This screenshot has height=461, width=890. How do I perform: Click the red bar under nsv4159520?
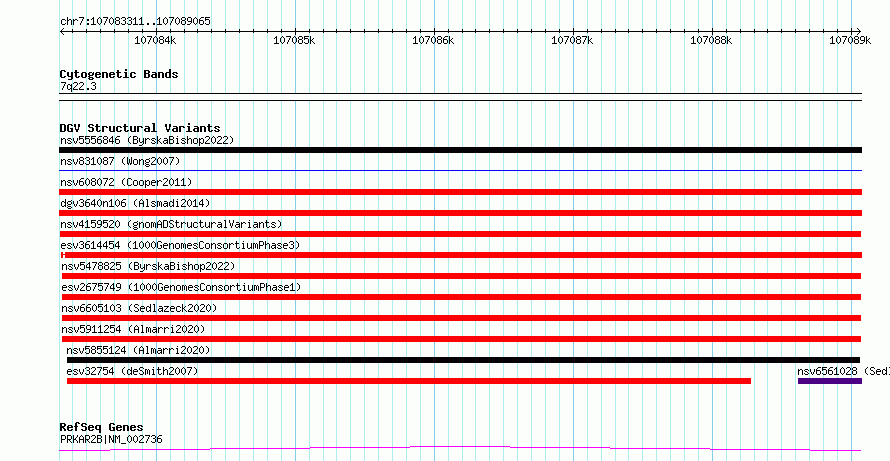tap(460, 234)
